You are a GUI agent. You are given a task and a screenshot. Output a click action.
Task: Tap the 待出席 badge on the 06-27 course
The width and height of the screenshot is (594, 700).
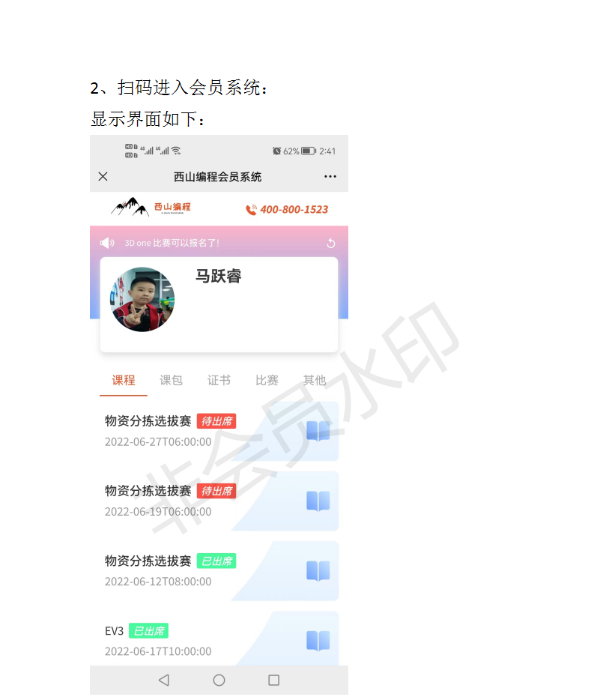tap(216, 421)
